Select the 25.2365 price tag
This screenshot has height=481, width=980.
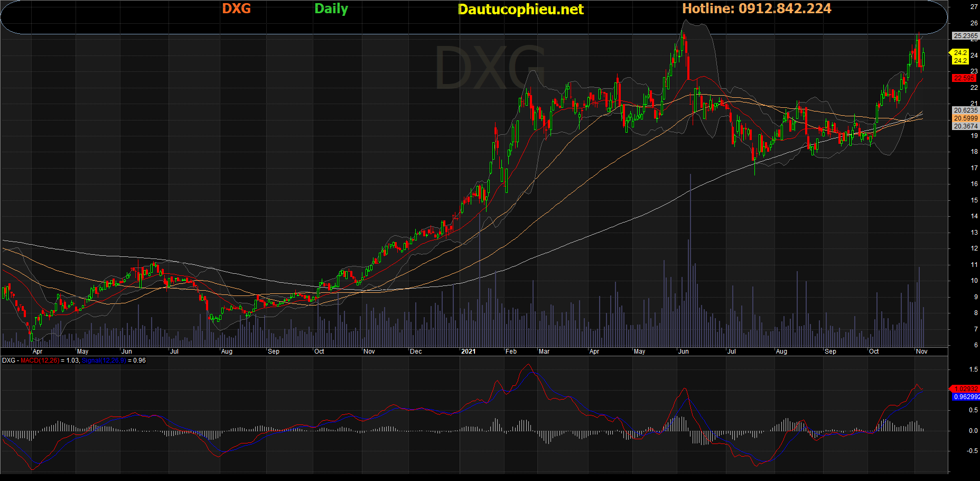(x=965, y=36)
